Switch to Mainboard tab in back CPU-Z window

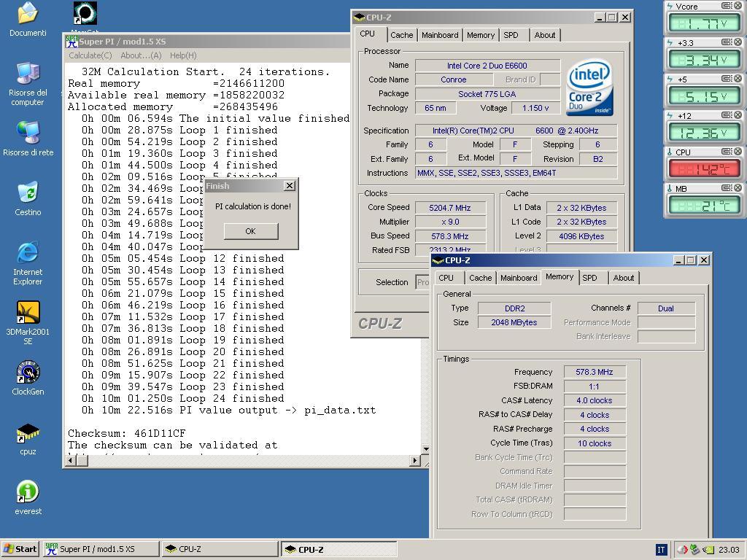coord(440,35)
